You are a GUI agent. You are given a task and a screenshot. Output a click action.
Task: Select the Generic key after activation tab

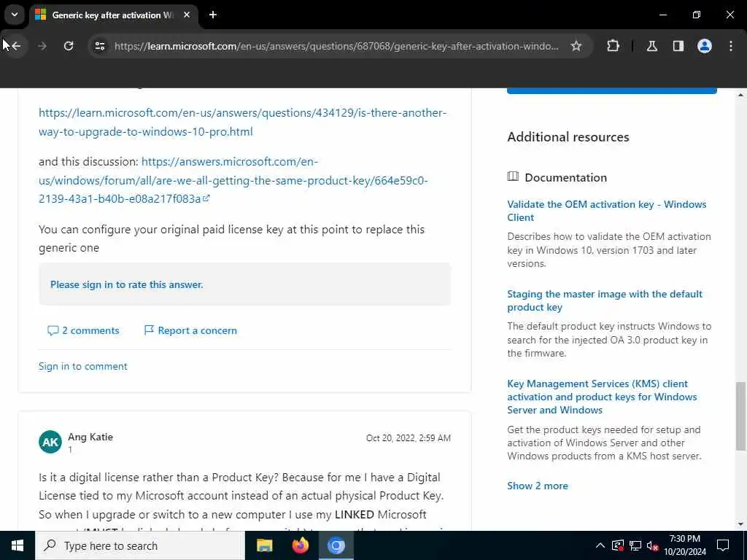113,15
